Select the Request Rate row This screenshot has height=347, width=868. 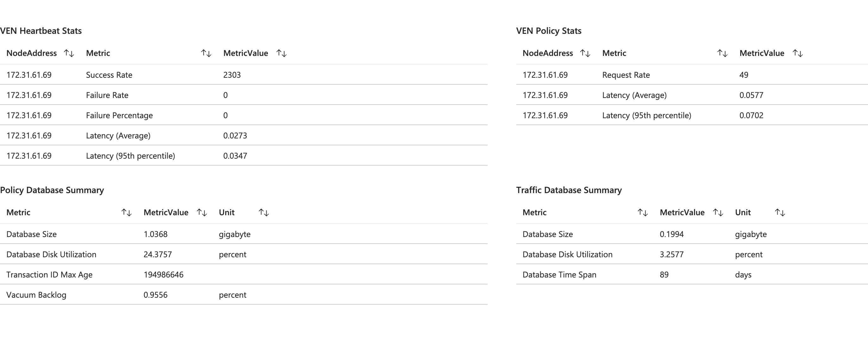[692, 74]
